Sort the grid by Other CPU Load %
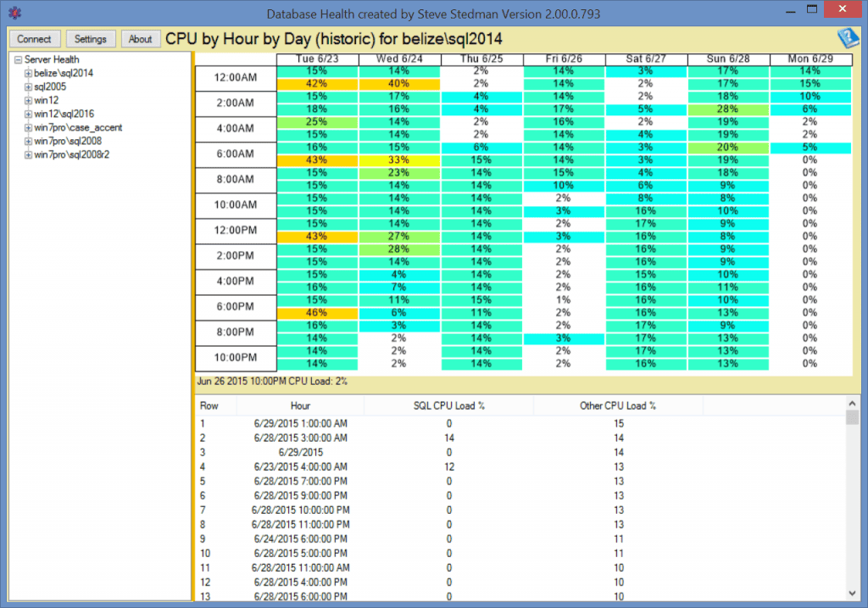The width and height of the screenshot is (868, 608). [618, 405]
